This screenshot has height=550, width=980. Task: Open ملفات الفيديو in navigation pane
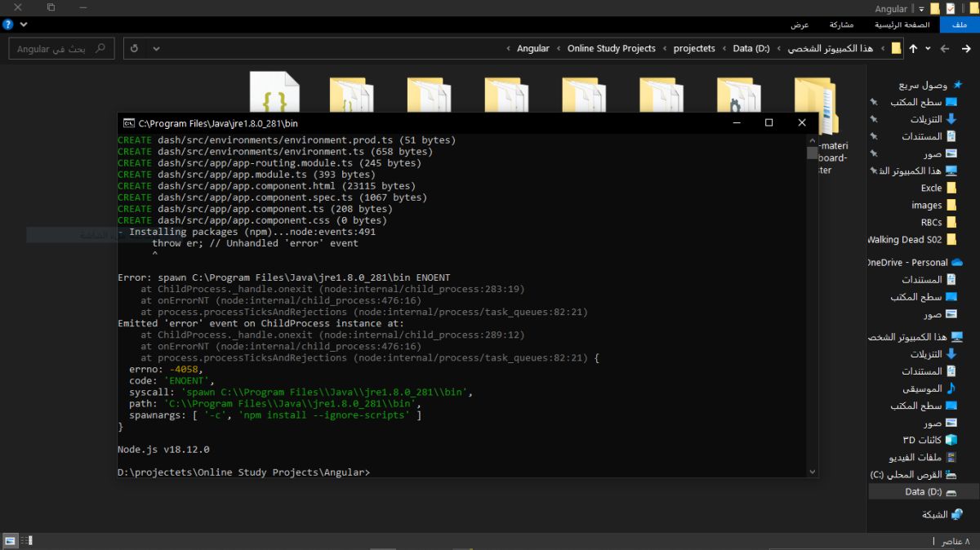pos(923,457)
